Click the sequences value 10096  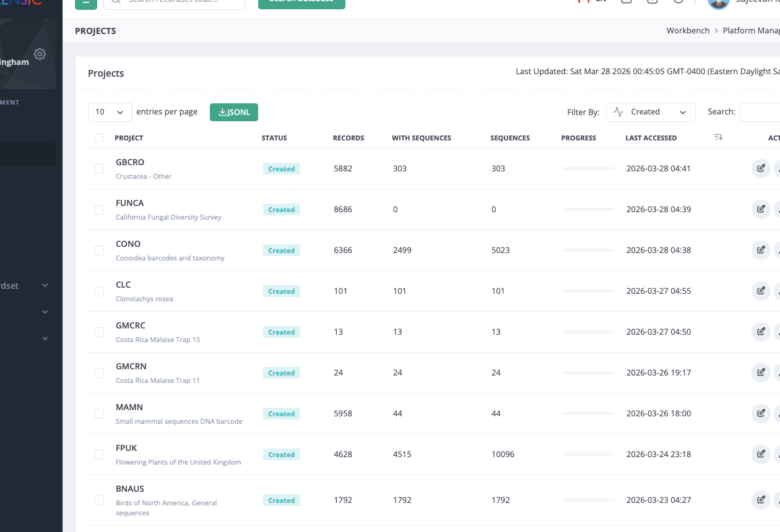503,454
